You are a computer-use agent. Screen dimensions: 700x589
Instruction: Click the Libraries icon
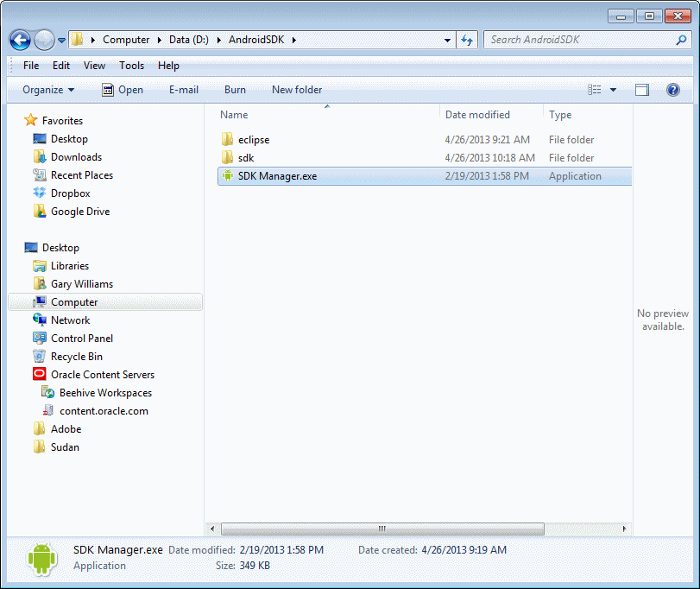[40, 266]
